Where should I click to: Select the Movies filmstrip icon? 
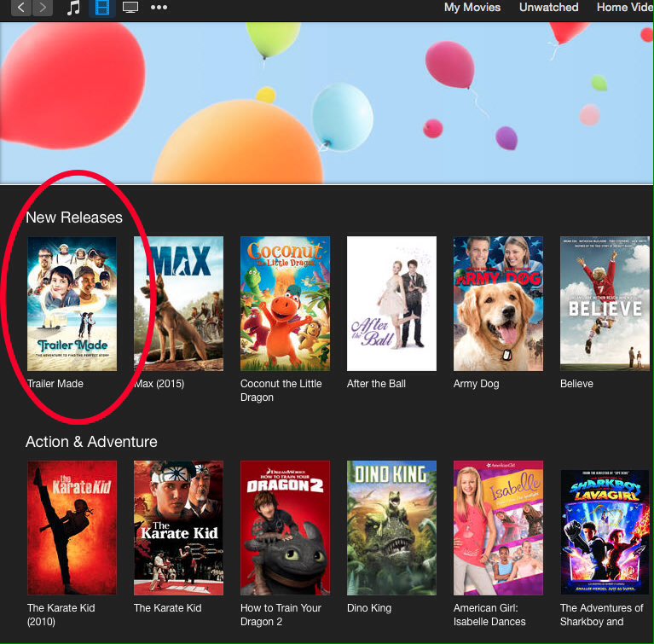102,8
